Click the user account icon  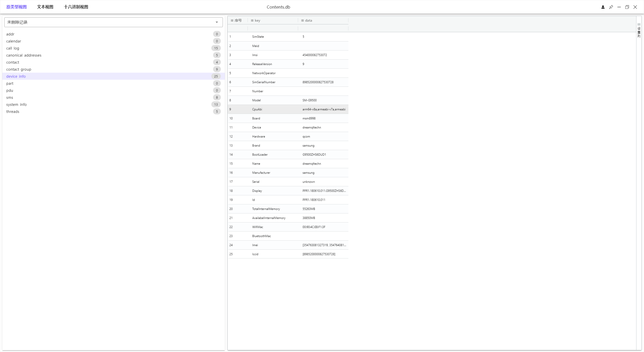[x=603, y=7]
